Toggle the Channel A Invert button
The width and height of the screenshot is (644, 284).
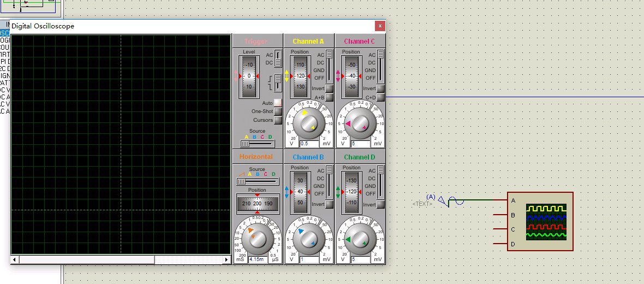329,88
